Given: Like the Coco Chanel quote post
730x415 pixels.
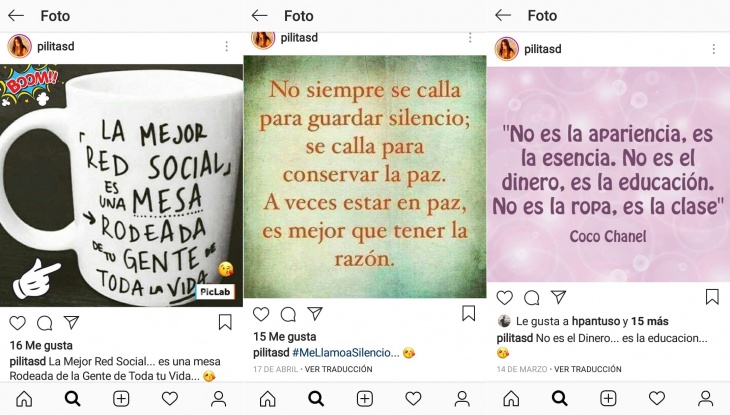Looking at the screenshot, I should click(x=504, y=297).
